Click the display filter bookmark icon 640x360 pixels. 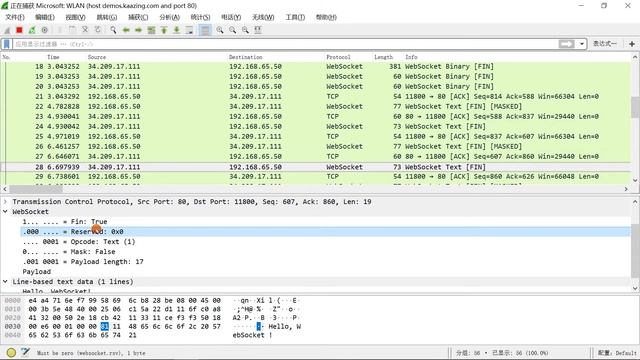(x=7, y=44)
